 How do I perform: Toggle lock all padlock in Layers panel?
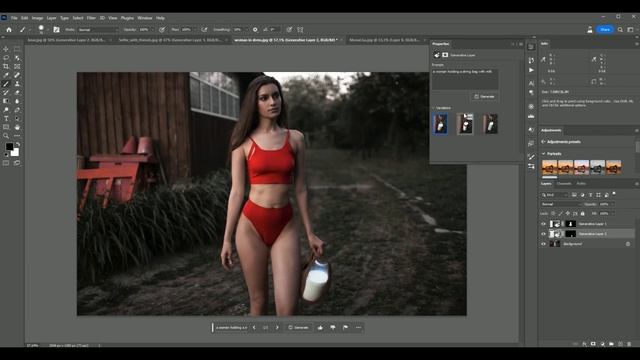coord(582,213)
